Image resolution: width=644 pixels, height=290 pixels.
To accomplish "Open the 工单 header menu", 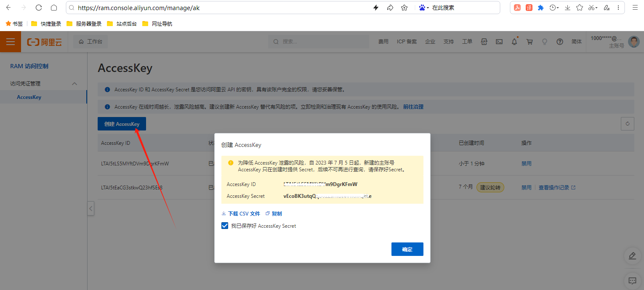I will [467, 42].
